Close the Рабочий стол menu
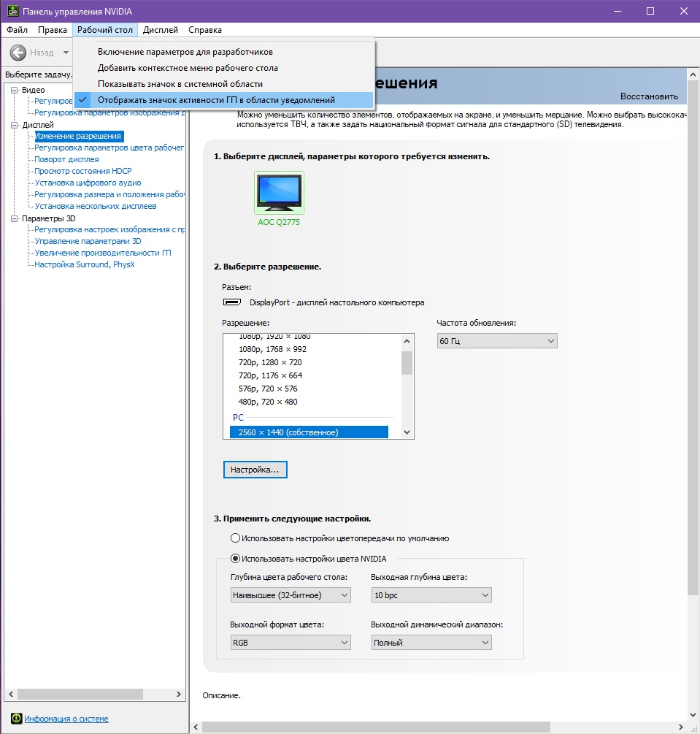 (x=105, y=30)
